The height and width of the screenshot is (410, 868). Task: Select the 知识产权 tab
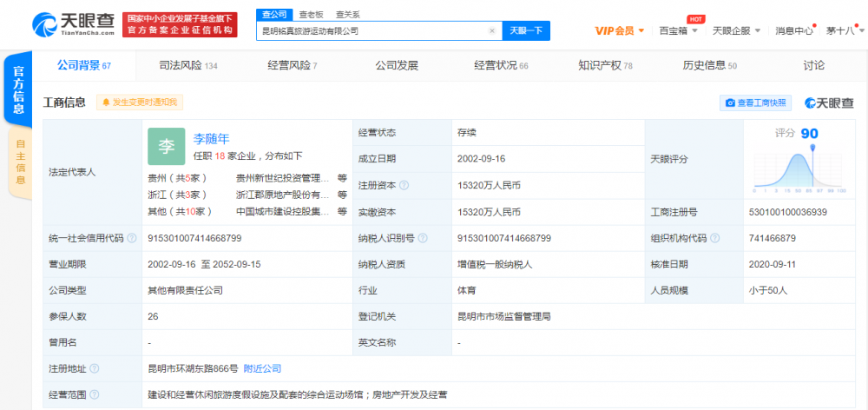[605, 65]
